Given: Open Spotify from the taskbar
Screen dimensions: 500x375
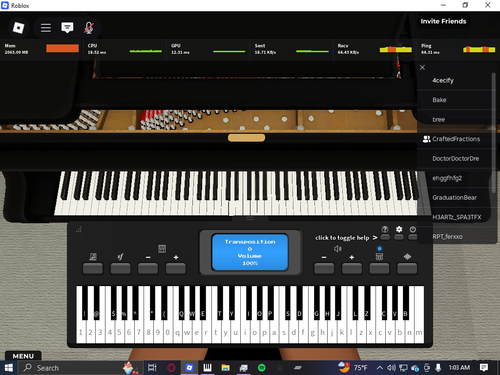Looking at the screenshot, I should (x=262, y=368).
